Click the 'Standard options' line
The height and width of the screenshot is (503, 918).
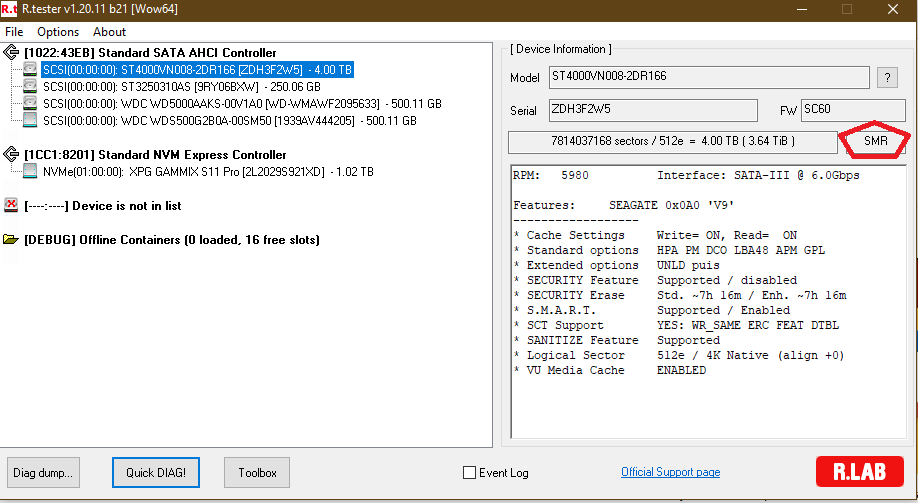669,250
